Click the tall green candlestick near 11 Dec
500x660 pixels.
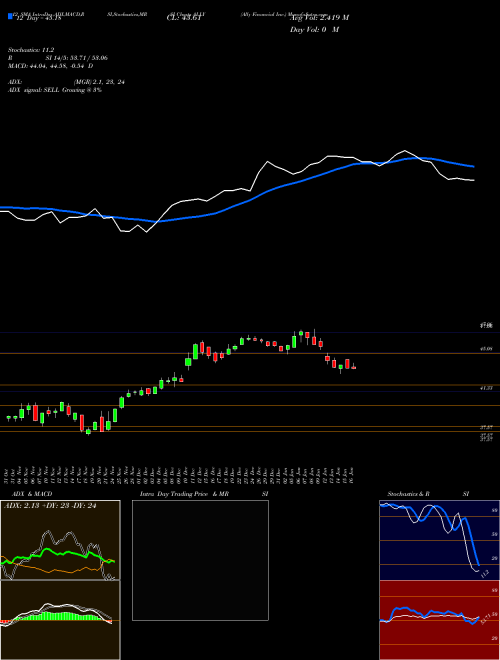click(x=195, y=351)
